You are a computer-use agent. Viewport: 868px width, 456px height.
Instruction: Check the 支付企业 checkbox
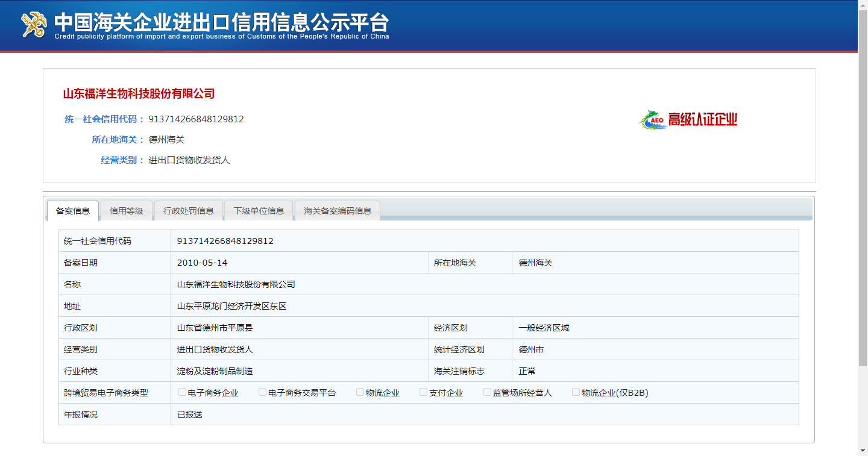click(423, 392)
